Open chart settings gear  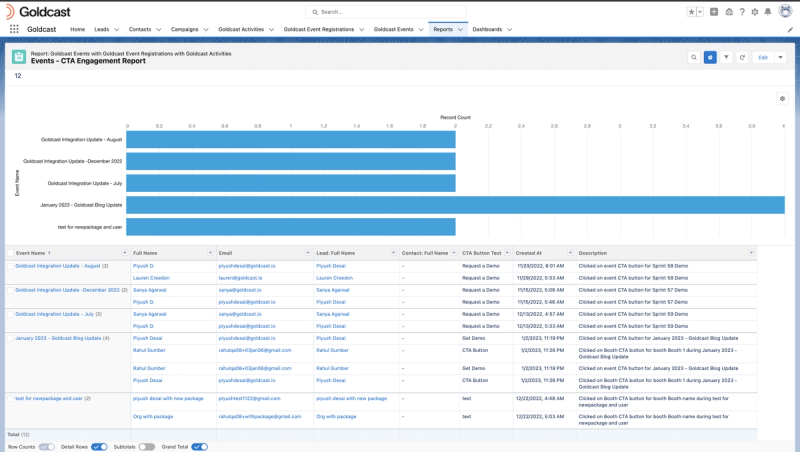click(x=782, y=99)
